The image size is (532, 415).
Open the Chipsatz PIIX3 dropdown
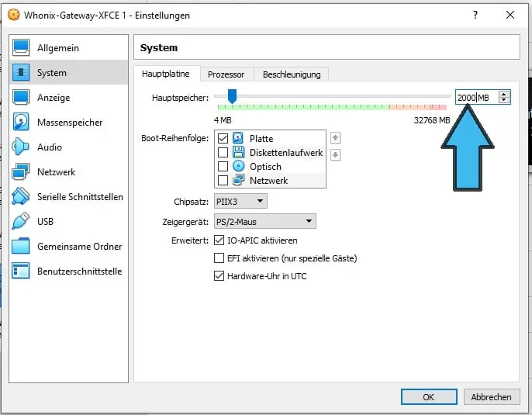point(240,201)
